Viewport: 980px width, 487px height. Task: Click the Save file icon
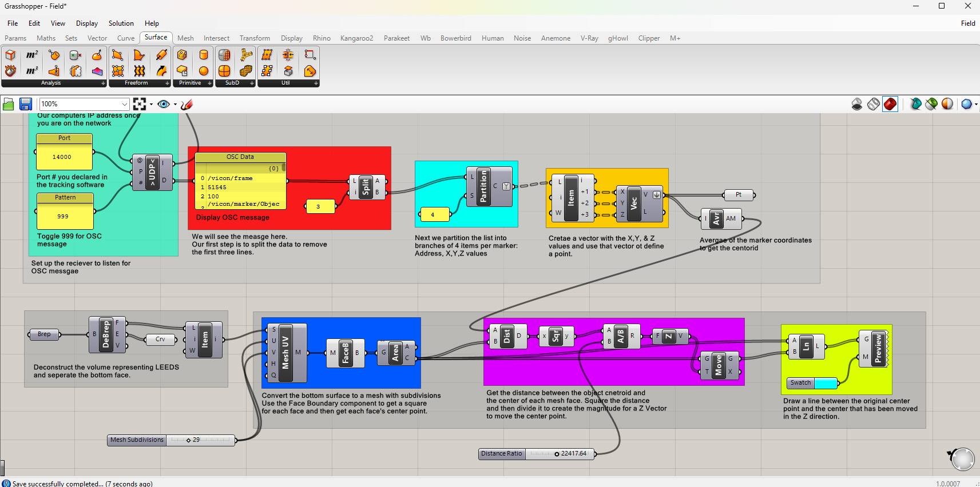pos(25,104)
